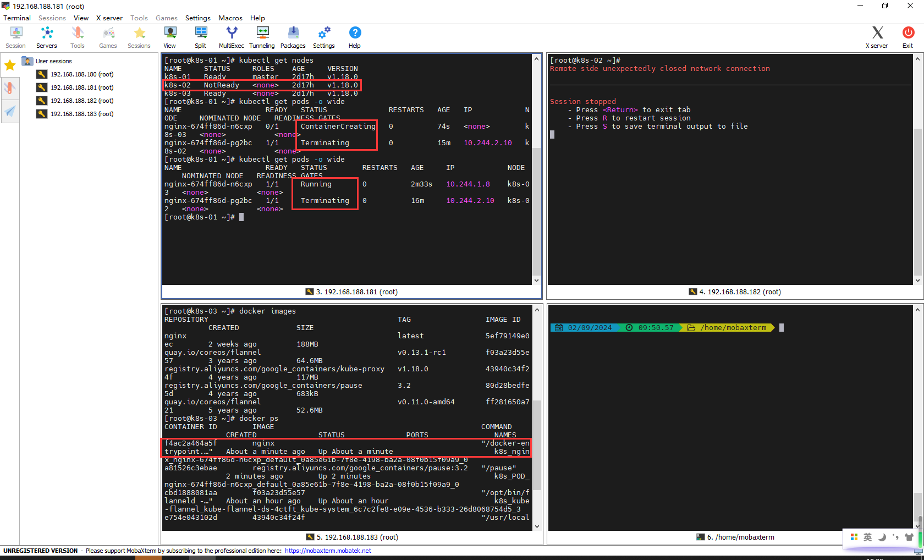Click the ContainerCreating pod status text
924x560 pixels.
click(x=338, y=127)
